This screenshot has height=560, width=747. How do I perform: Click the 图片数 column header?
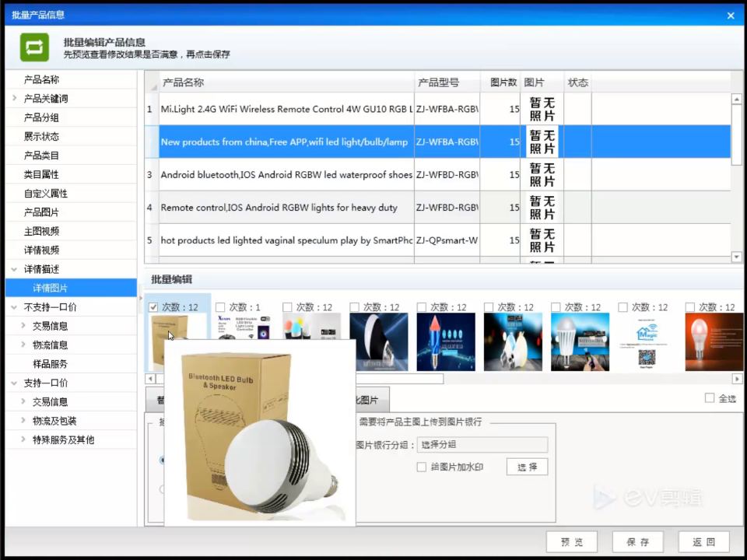[x=500, y=82]
